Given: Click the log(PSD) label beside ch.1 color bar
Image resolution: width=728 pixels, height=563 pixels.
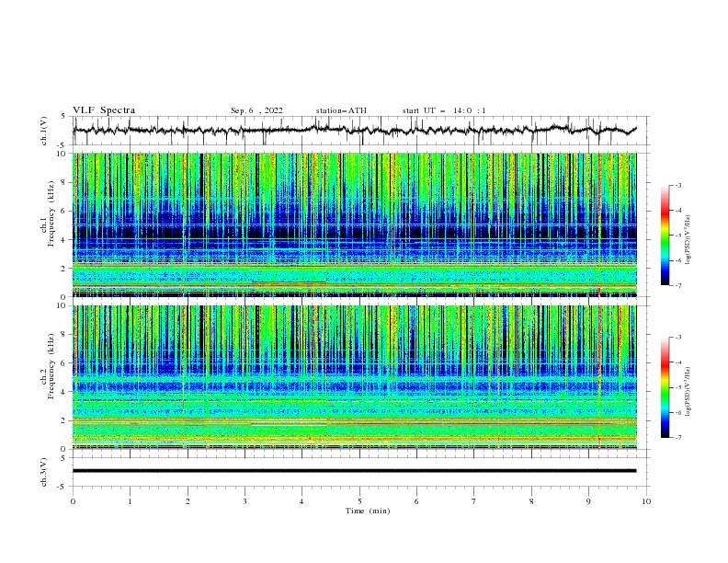Looking at the screenshot, I should tap(688, 240).
